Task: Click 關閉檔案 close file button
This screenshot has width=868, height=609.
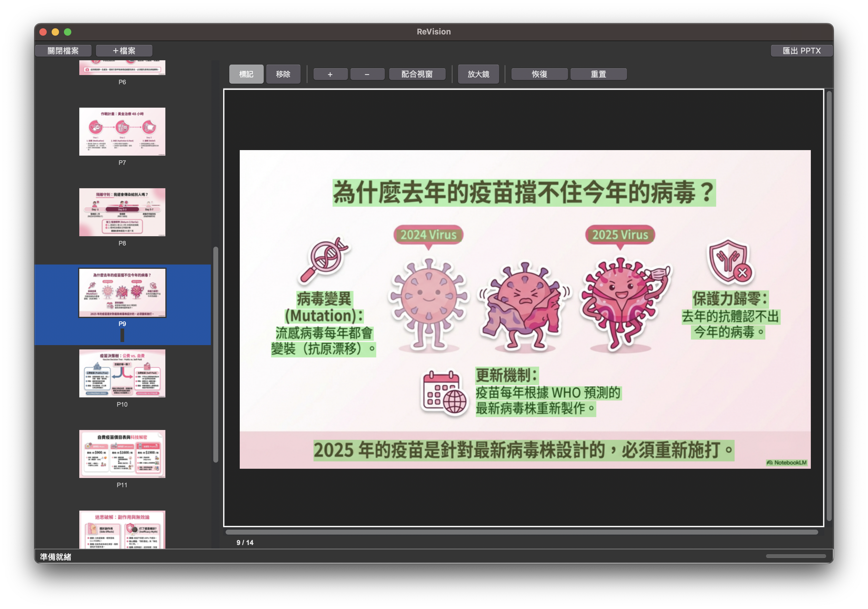Action: click(63, 51)
